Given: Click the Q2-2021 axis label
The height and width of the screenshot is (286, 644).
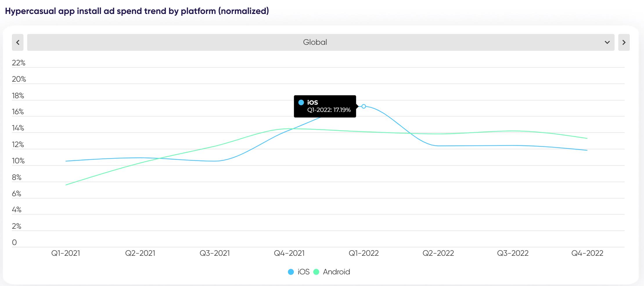Looking at the screenshot, I should (x=140, y=253).
